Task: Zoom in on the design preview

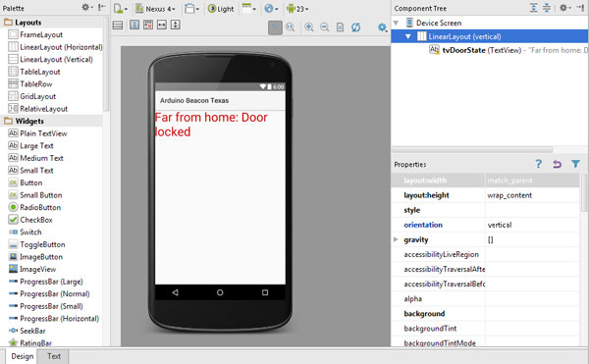Action: (x=309, y=27)
